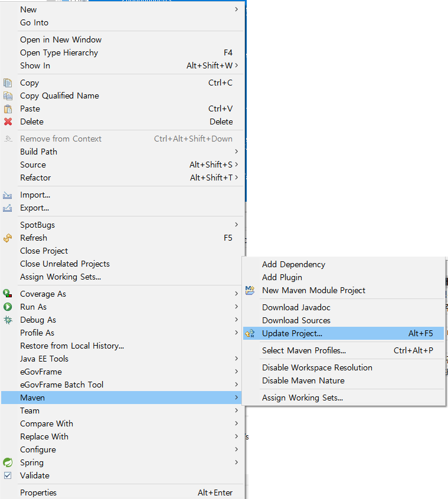Click Assign Working Sets... in main context menu
Image resolution: width=448 pixels, height=499 pixels.
pos(122,277)
